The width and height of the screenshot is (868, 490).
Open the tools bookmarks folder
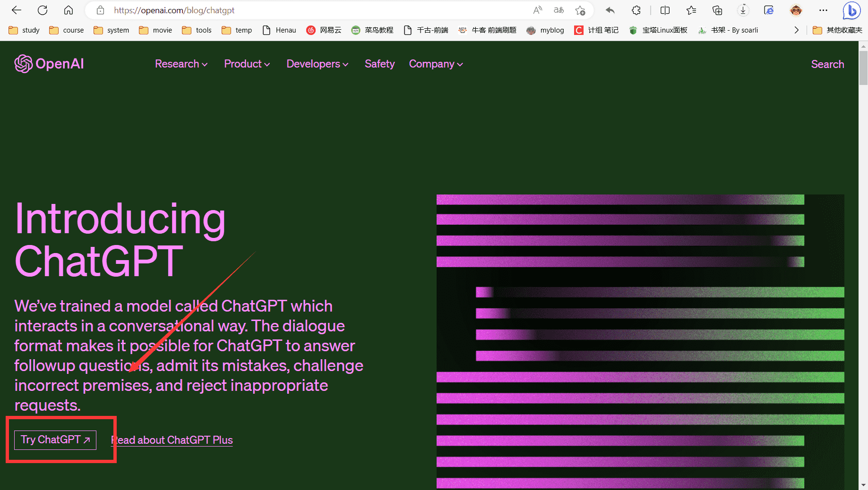(x=197, y=30)
